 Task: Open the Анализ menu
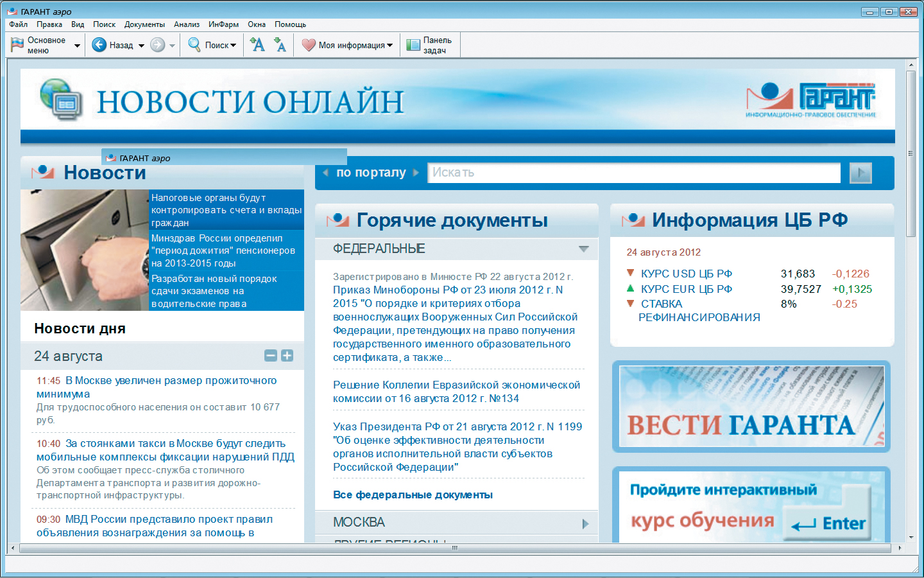click(x=187, y=24)
